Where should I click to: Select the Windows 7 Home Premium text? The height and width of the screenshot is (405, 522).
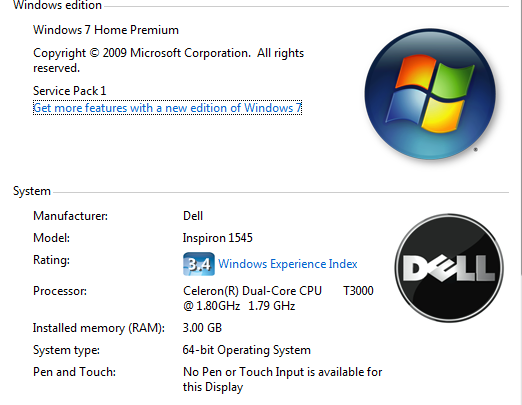(106, 30)
